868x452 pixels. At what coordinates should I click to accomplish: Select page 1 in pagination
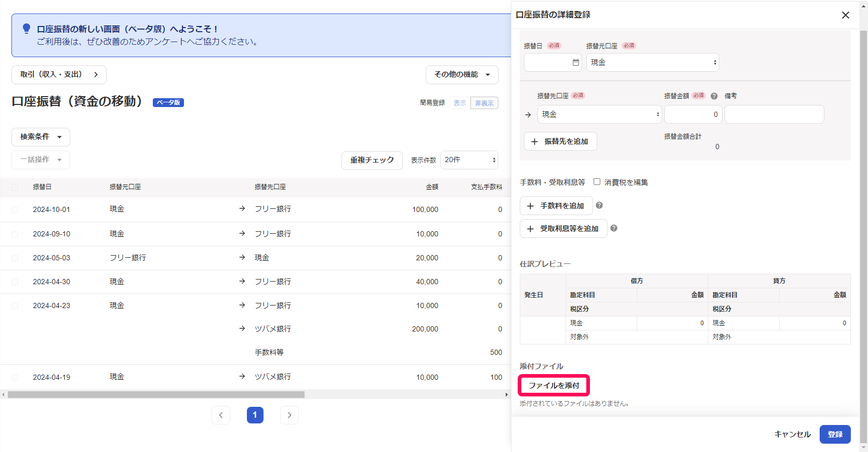pos(255,415)
